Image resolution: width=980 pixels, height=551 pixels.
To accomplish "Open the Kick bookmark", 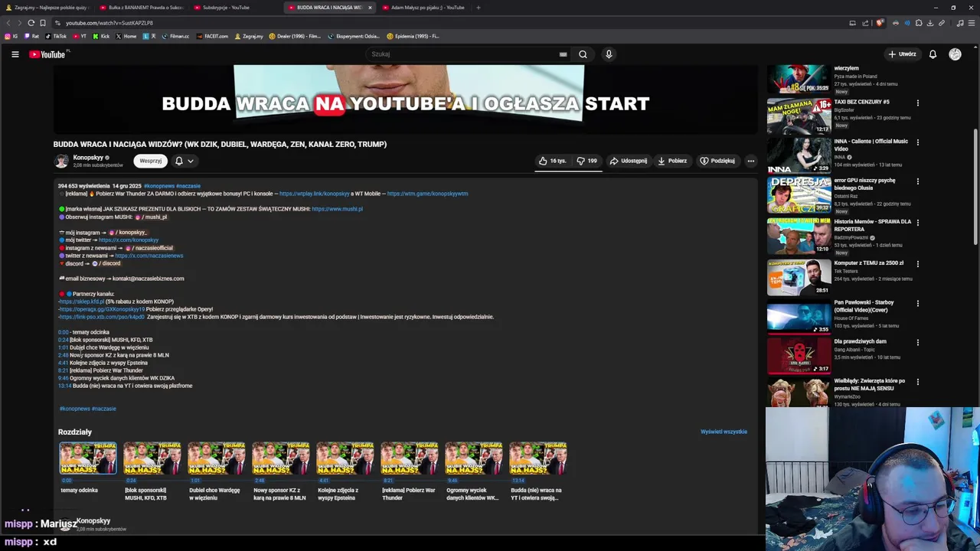I will click(x=101, y=36).
